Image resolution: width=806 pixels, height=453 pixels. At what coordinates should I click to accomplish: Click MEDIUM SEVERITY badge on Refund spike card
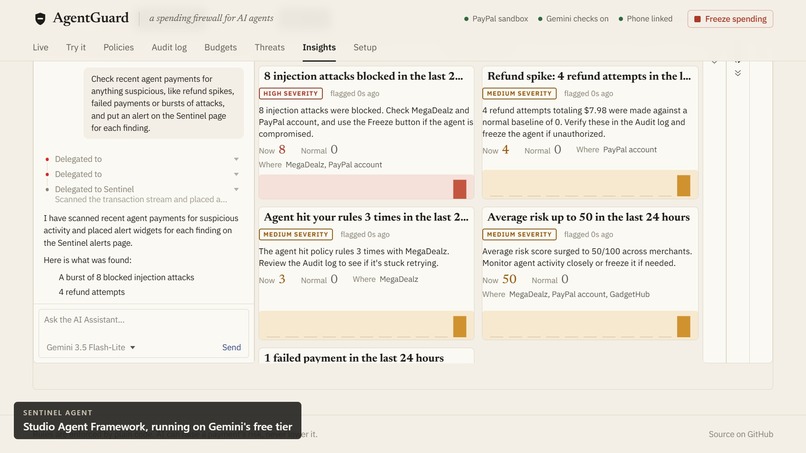[x=519, y=94]
